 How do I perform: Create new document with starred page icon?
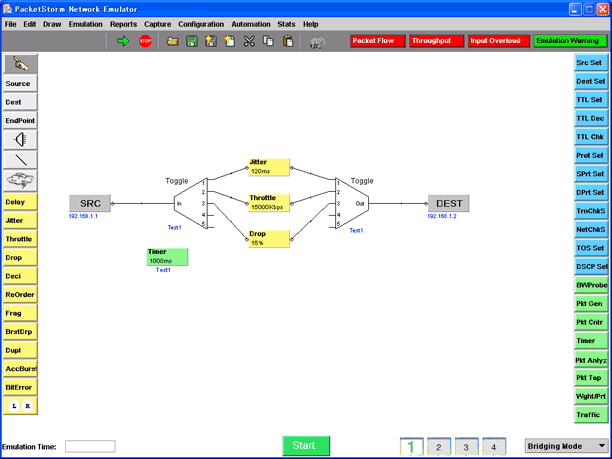coord(230,41)
